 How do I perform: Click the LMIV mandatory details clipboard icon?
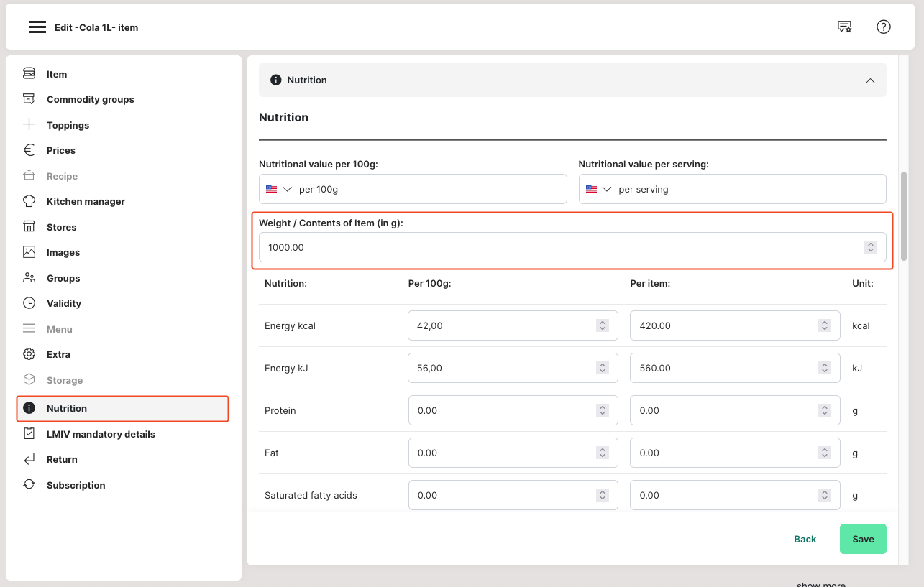point(29,434)
